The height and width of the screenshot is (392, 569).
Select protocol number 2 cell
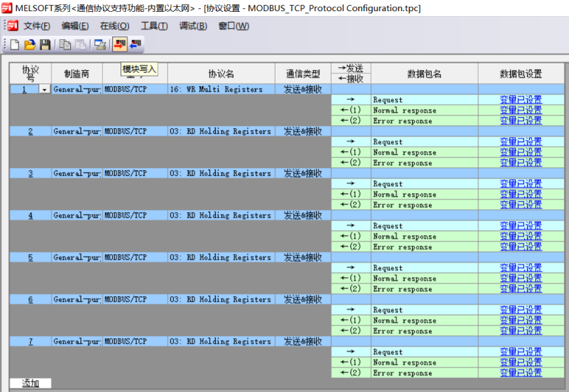[x=31, y=132]
